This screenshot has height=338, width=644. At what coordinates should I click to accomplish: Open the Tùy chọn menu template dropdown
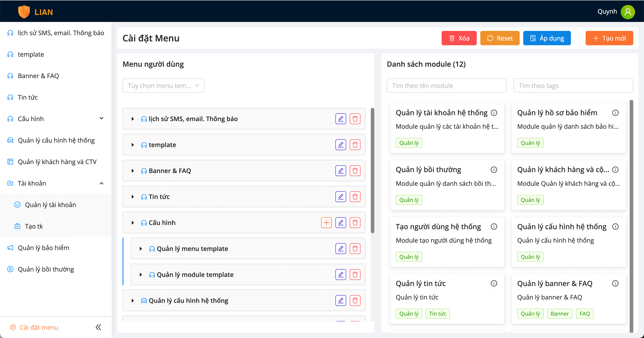click(163, 86)
